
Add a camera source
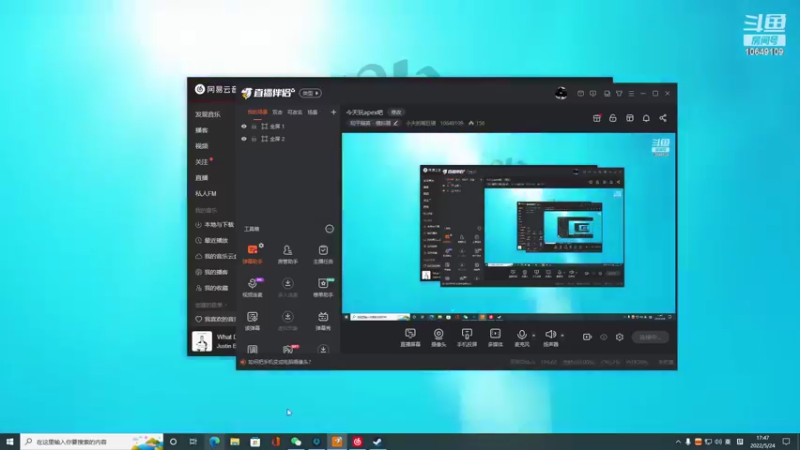click(x=438, y=338)
